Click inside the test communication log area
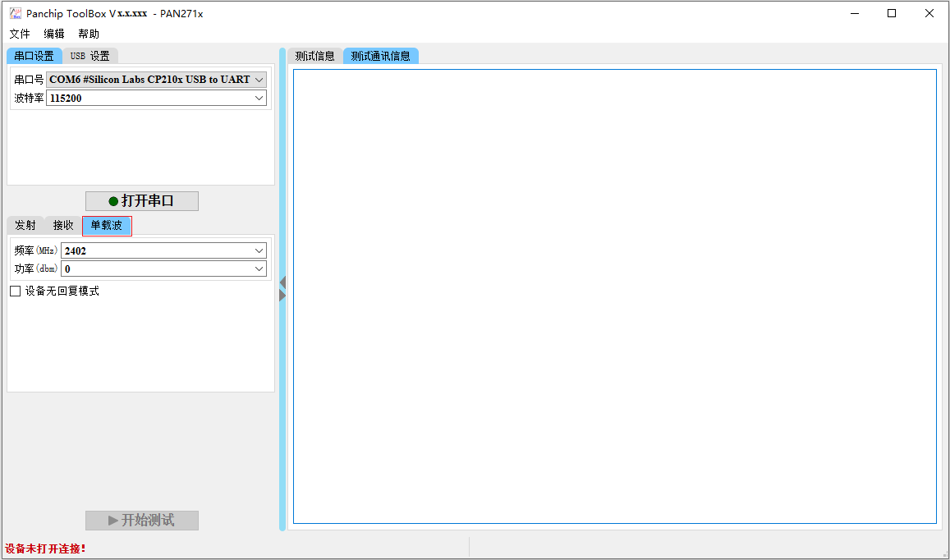This screenshot has height=560, width=950. [x=614, y=296]
